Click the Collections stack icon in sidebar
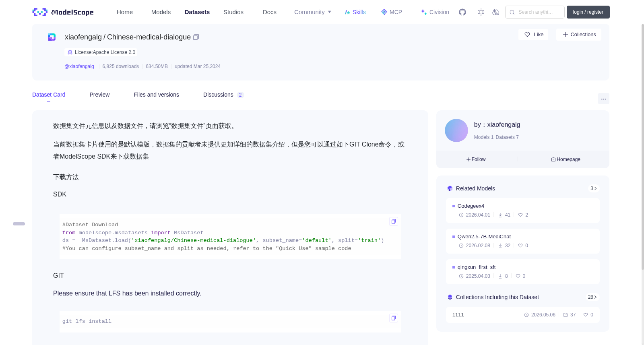This screenshot has height=345, width=644. click(x=450, y=297)
